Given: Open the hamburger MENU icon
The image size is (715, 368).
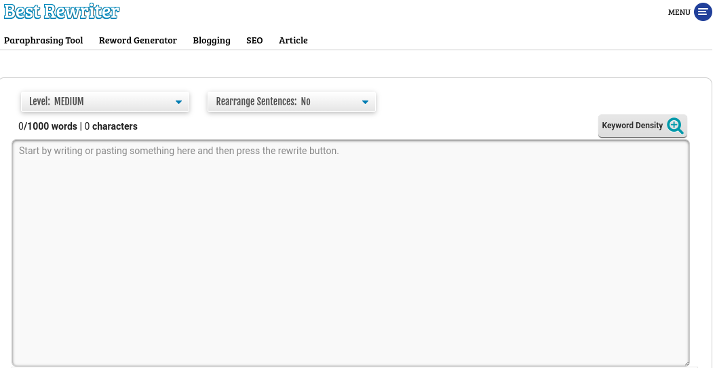Looking at the screenshot, I should 703,12.
